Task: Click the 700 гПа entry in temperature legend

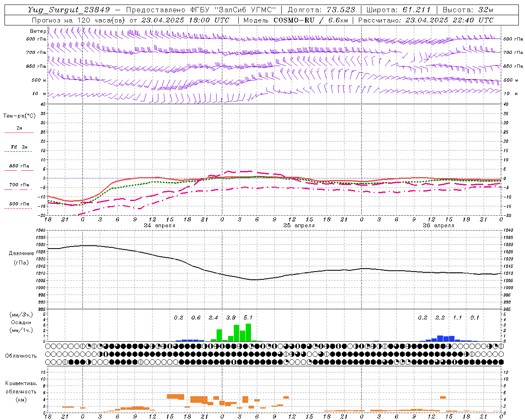Action: (19, 185)
